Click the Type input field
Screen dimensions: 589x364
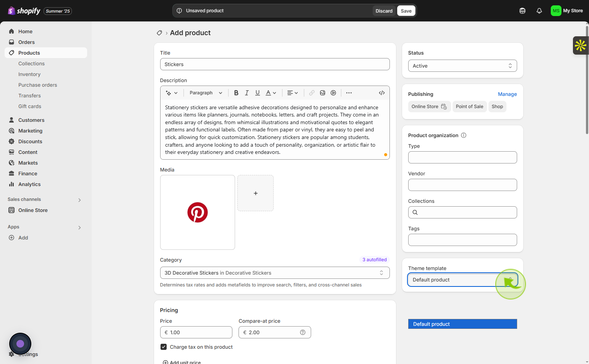[462, 157]
